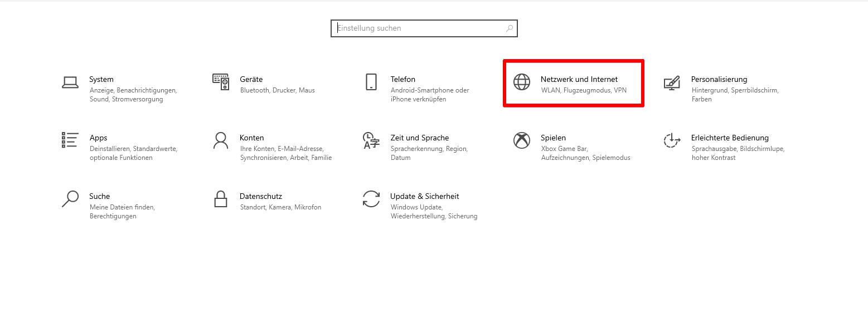Screen dimensions: 868x322
Task: Click the Suche magnifier category icon
Action: pos(70,199)
